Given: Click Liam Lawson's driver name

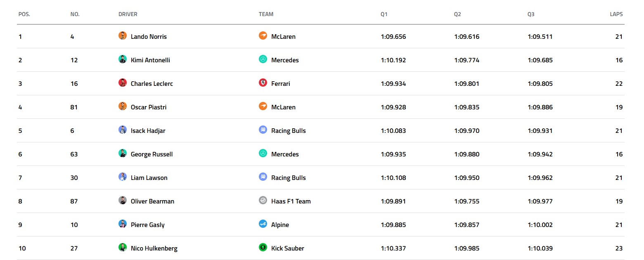Looking at the screenshot, I should click(x=149, y=178).
